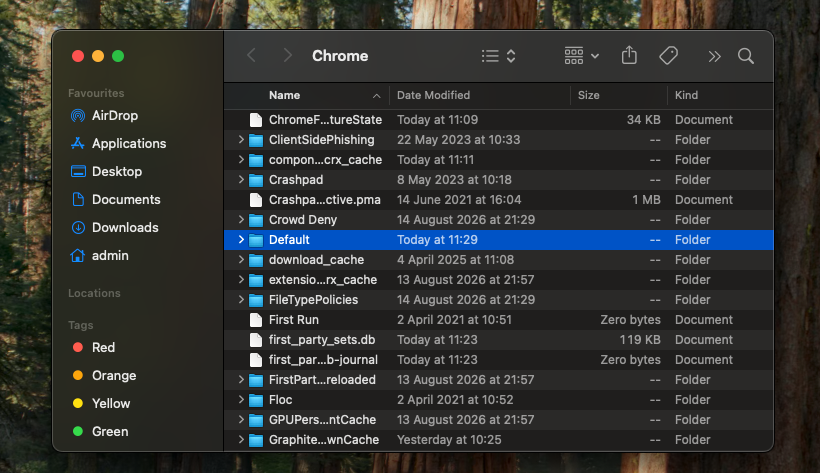
Task: Click the '34 KB' size value
Action: click(x=644, y=120)
